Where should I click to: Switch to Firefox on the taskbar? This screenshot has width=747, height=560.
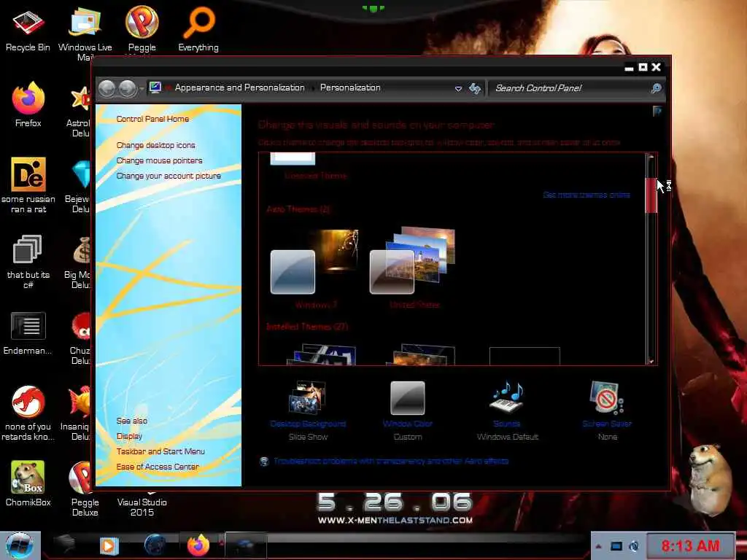[198, 545]
